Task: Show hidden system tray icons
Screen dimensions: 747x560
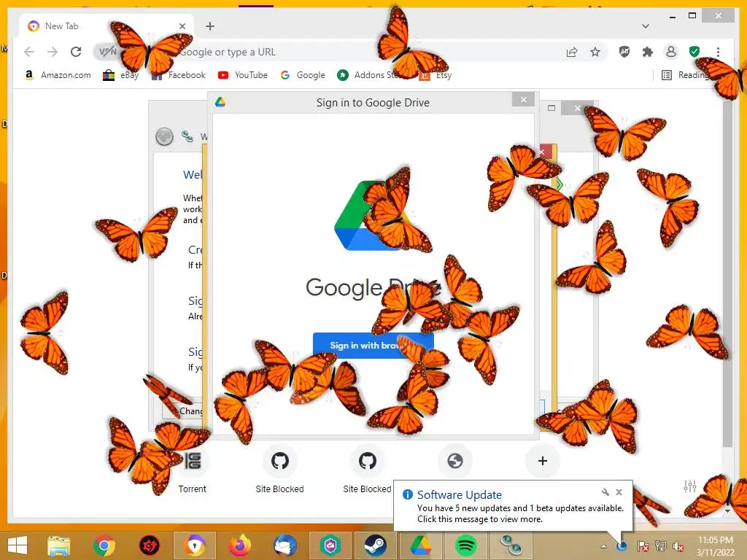Action: click(603, 546)
